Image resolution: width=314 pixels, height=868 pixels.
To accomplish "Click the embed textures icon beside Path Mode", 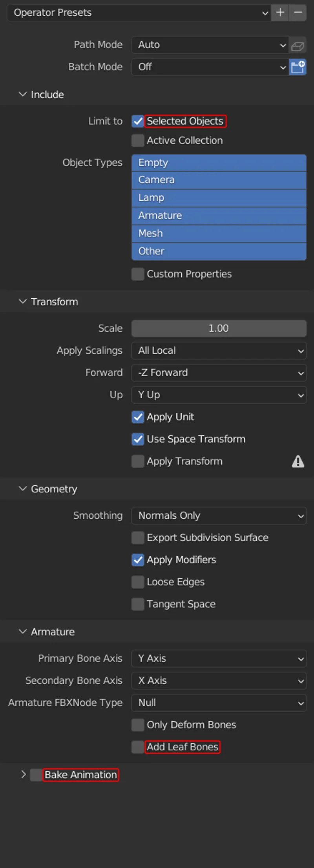I will click(x=298, y=45).
